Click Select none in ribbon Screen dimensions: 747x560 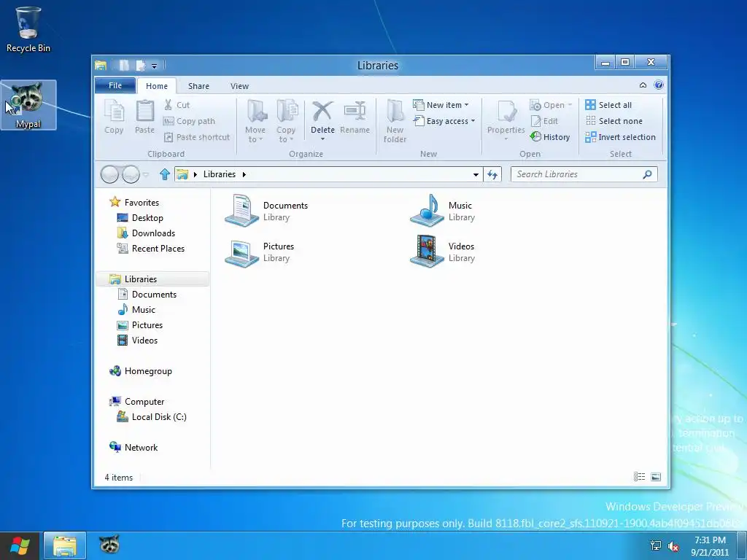[614, 121]
